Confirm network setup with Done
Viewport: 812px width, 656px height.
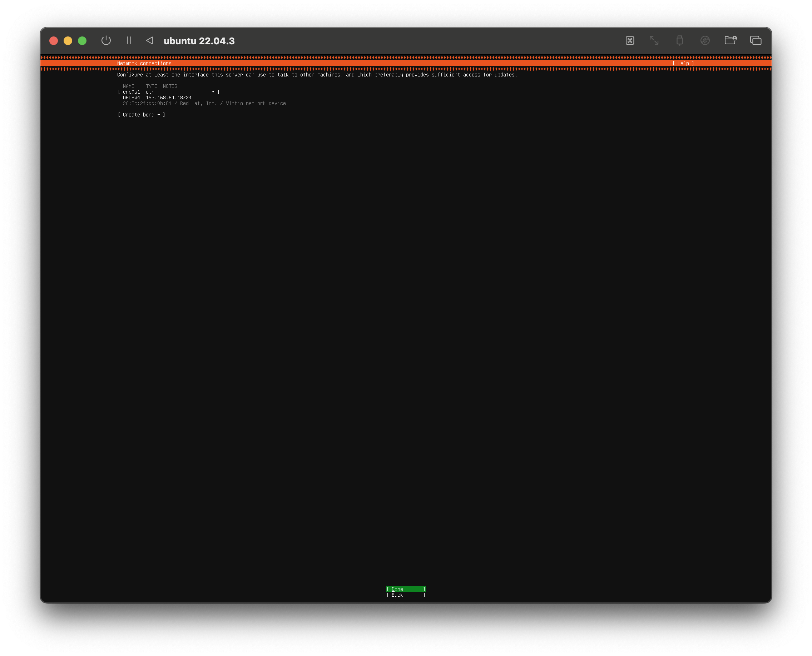[406, 589]
